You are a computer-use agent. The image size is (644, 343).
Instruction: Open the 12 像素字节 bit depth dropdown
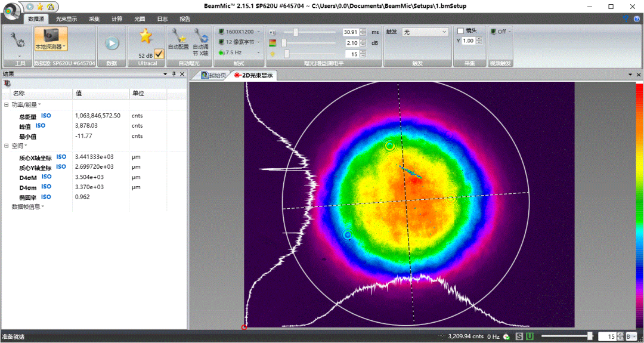[x=240, y=42]
